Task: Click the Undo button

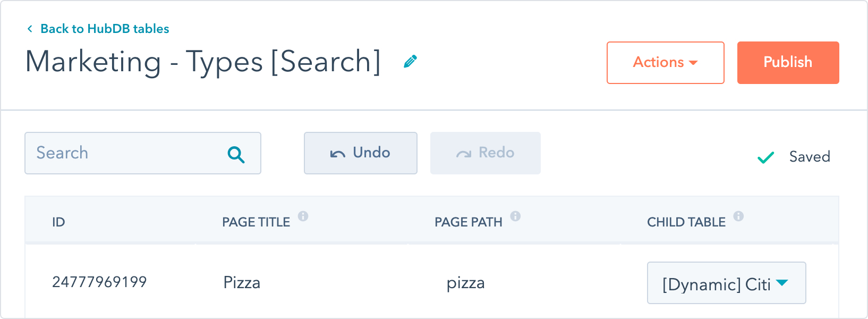Action: [x=360, y=153]
